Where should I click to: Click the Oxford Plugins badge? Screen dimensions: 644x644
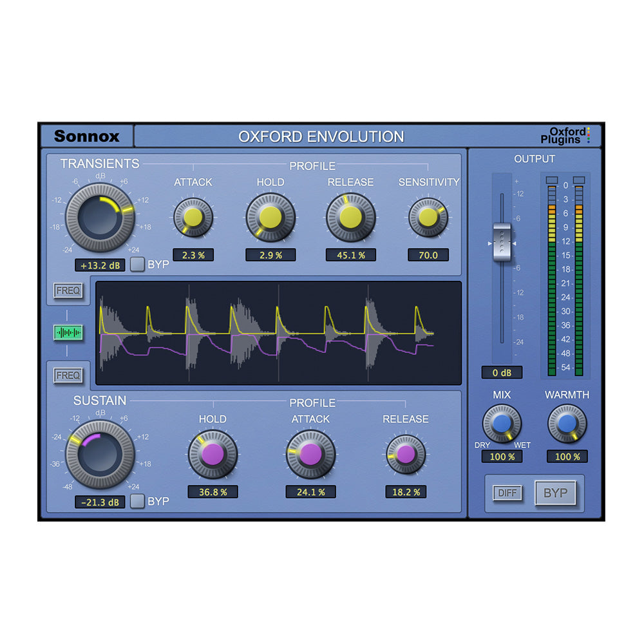(x=569, y=135)
